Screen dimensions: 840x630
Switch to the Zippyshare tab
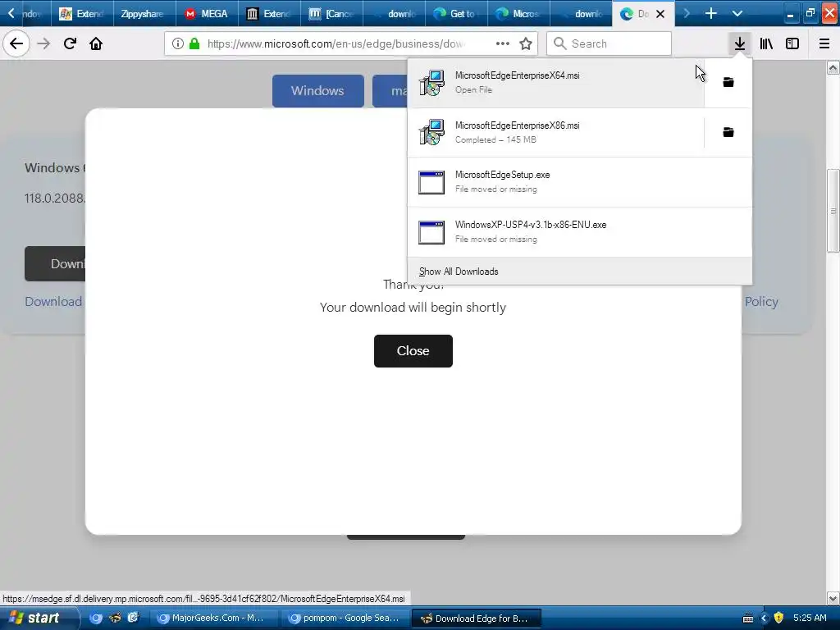click(x=144, y=13)
